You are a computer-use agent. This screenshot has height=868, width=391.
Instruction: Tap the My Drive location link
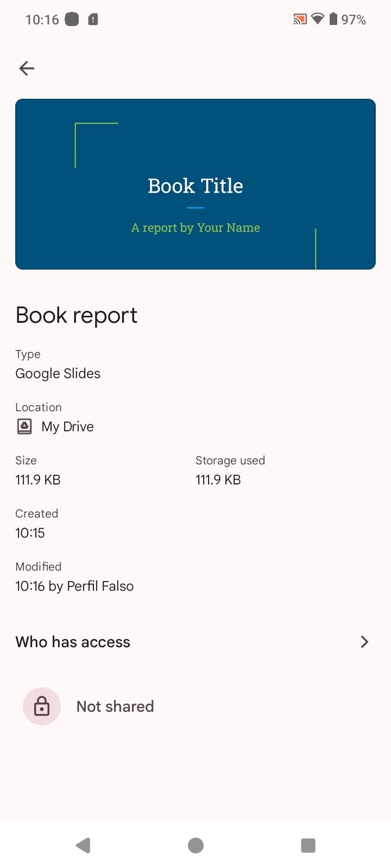click(67, 426)
